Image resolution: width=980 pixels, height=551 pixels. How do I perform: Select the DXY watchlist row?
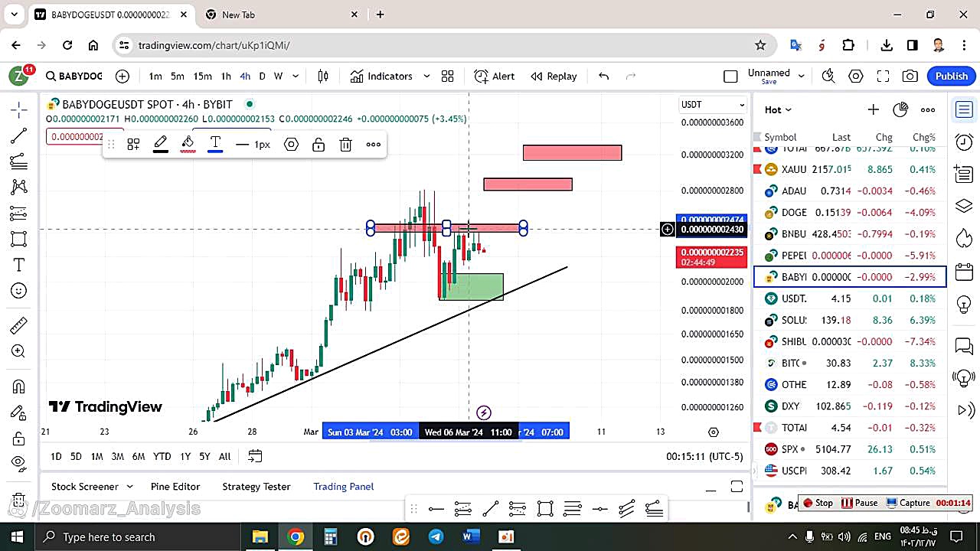point(850,406)
